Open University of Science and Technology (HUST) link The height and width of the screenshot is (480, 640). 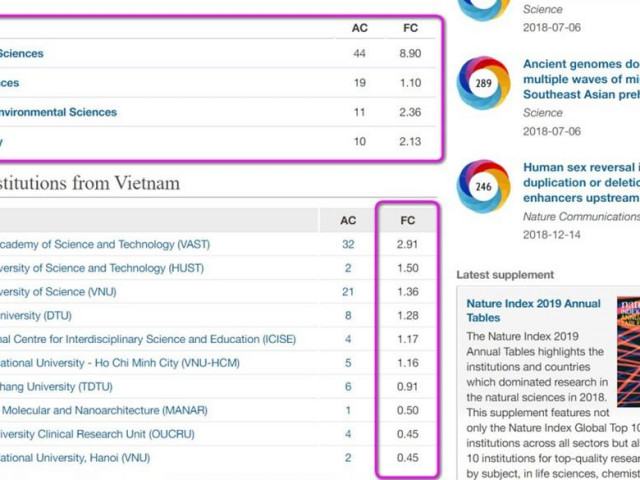tap(102, 268)
